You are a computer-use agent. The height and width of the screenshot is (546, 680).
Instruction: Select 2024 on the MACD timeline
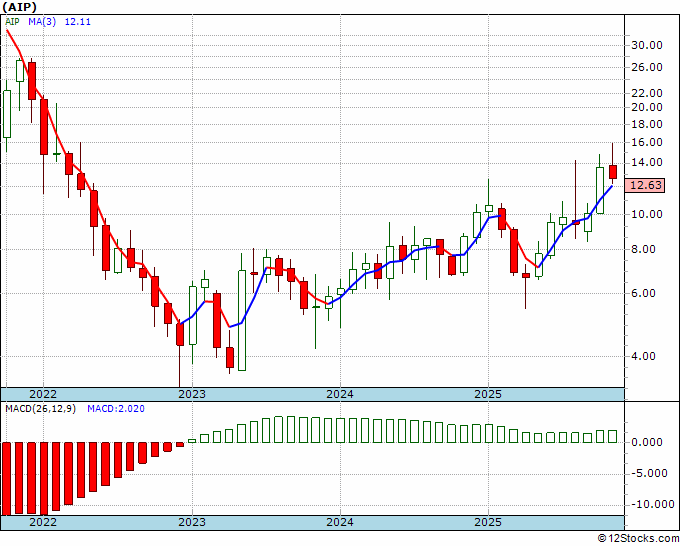(x=340, y=522)
